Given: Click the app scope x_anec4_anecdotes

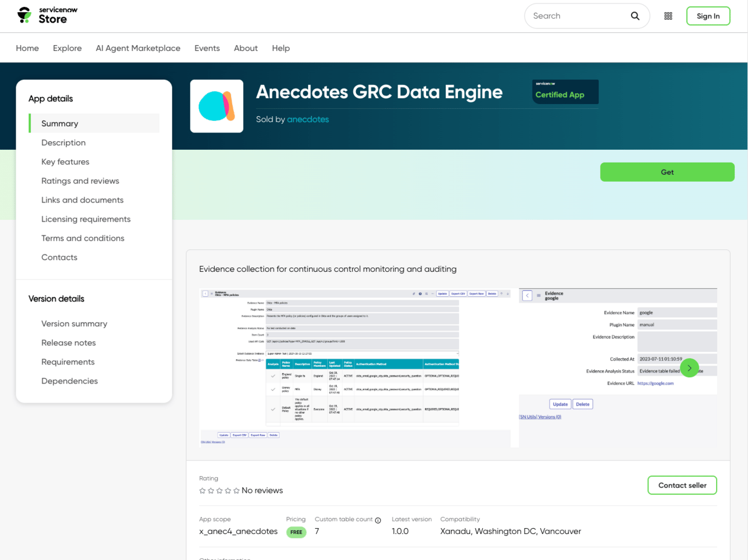Looking at the screenshot, I should pyautogui.click(x=239, y=531).
